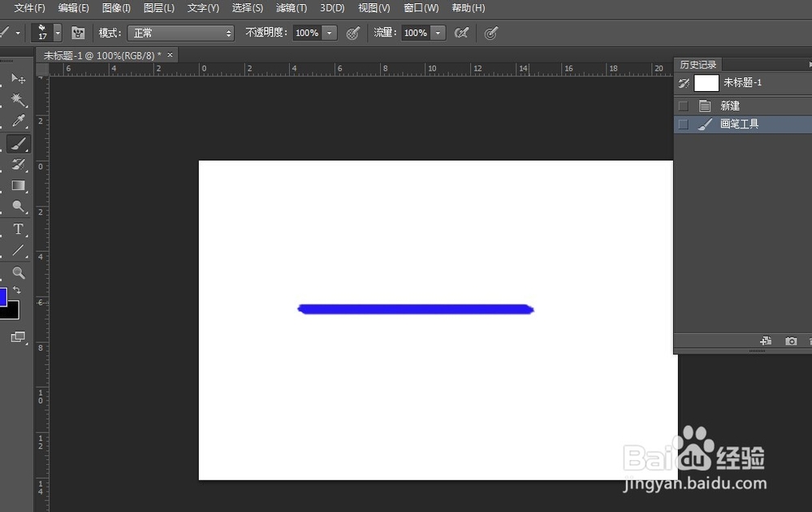
Task: Swap foreground and background colors
Action: 17,290
